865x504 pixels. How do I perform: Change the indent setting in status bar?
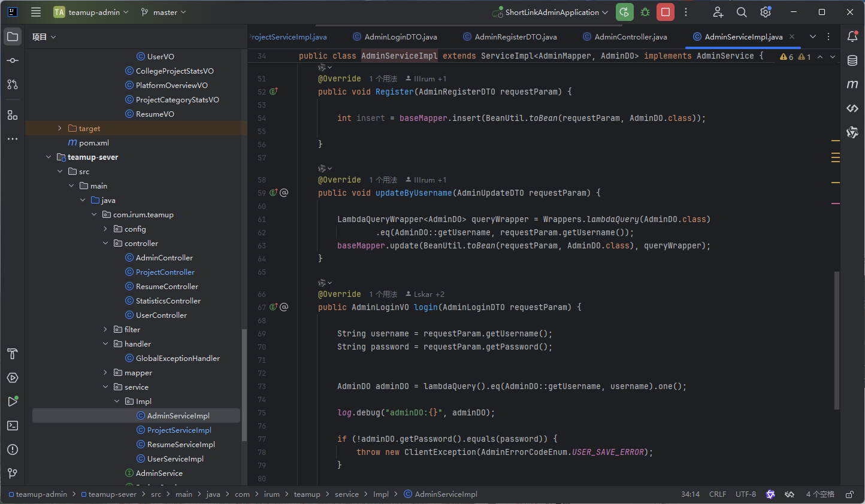[x=820, y=494]
